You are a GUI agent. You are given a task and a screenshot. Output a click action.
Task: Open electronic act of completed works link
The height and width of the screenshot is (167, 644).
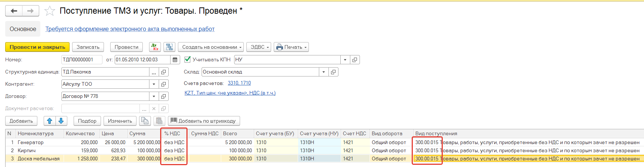(130, 29)
